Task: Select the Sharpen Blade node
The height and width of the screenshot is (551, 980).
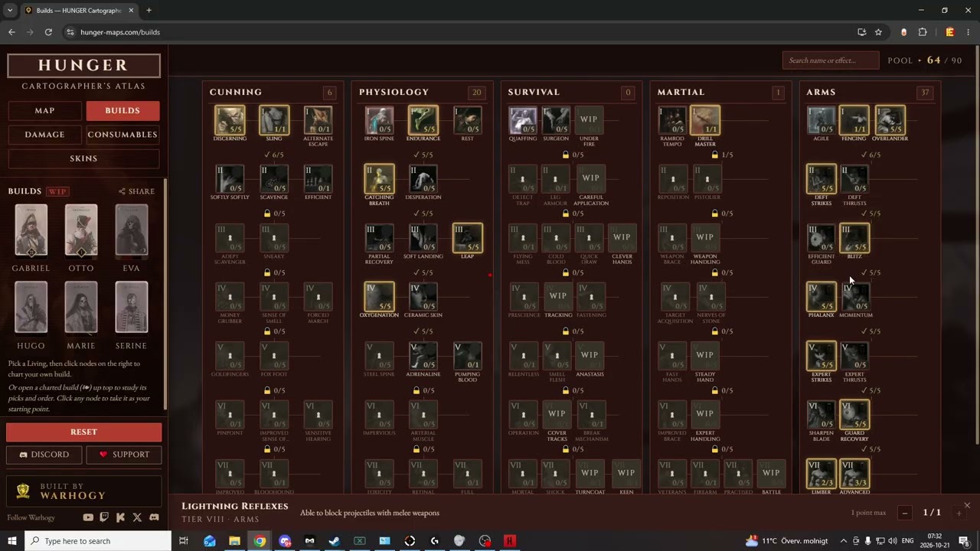Action: pos(822,415)
